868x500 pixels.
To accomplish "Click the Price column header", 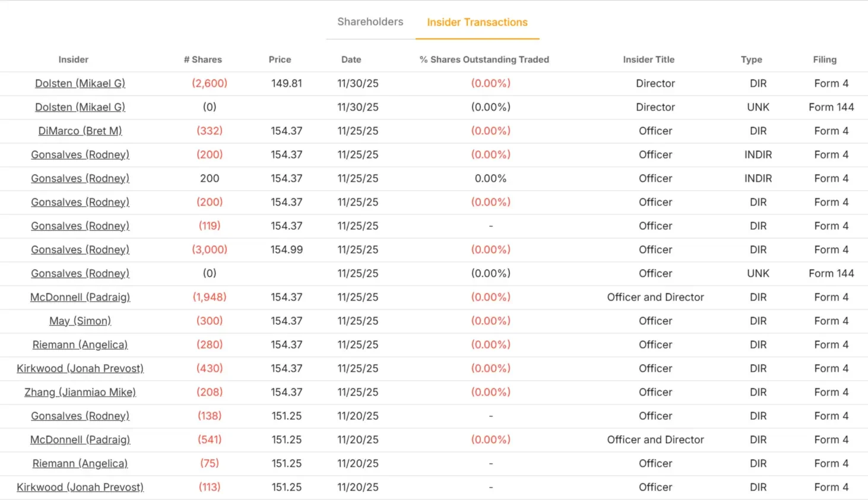I will point(280,59).
